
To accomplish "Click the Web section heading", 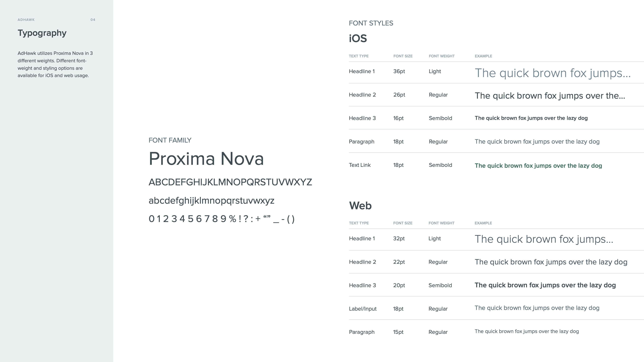I will (360, 206).
